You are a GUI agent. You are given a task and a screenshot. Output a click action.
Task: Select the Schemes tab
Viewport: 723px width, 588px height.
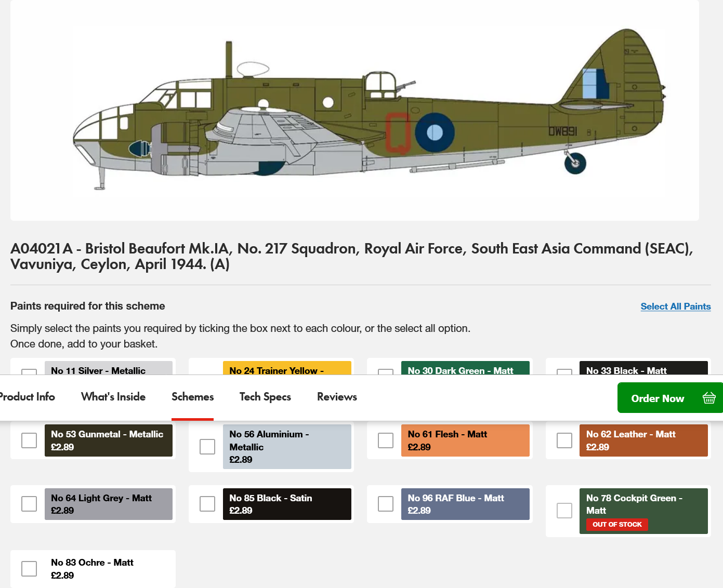pyautogui.click(x=193, y=397)
